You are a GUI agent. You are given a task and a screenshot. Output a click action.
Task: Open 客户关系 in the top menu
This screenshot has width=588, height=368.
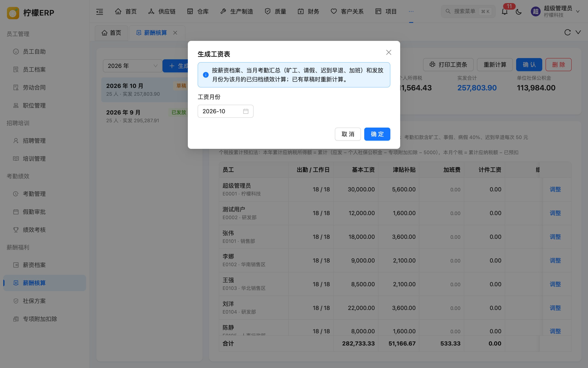(347, 11)
